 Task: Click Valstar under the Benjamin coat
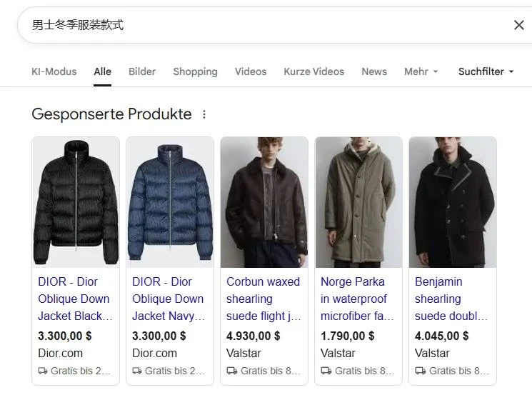[x=432, y=353]
